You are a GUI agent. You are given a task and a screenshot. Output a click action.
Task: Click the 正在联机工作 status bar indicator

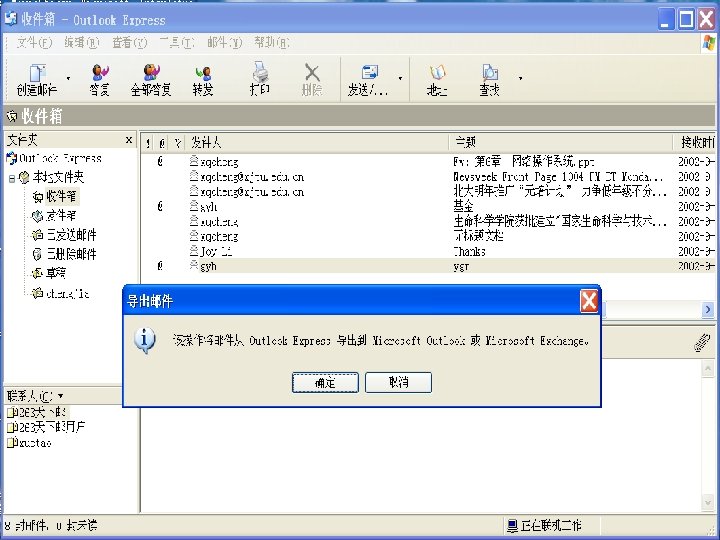545,525
